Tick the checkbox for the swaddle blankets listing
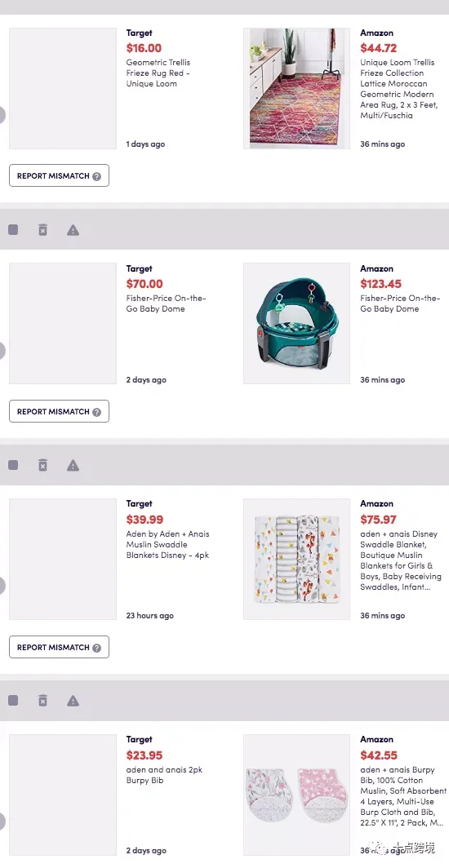This screenshot has height=868, width=449. tap(13, 466)
